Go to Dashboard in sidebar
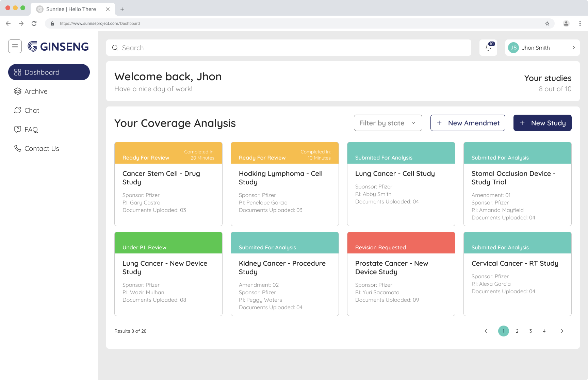The height and width of the screenshot is (380, 588). (49, 72)
